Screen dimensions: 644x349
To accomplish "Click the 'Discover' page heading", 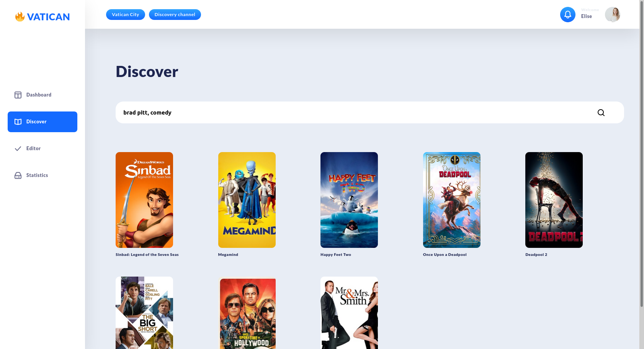I will [147, 72].
